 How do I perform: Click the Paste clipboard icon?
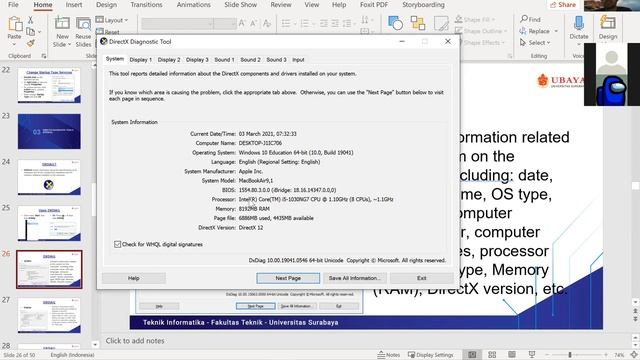pyautogui.click(x=15, y=24)
